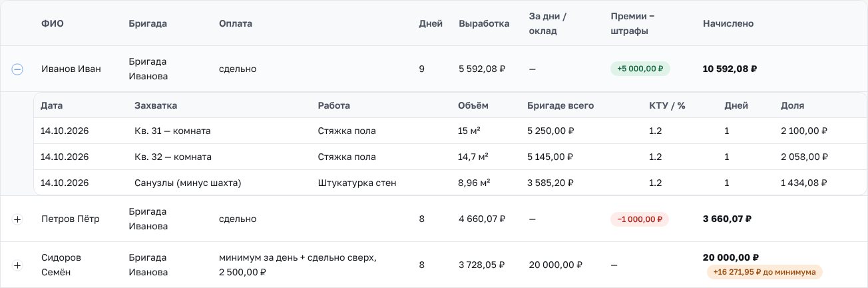Viewport: 868px width, 288px height.
Task: Click Сидоров's 20 000,00 ₽ accrued total
Action: tap(731, 257)
